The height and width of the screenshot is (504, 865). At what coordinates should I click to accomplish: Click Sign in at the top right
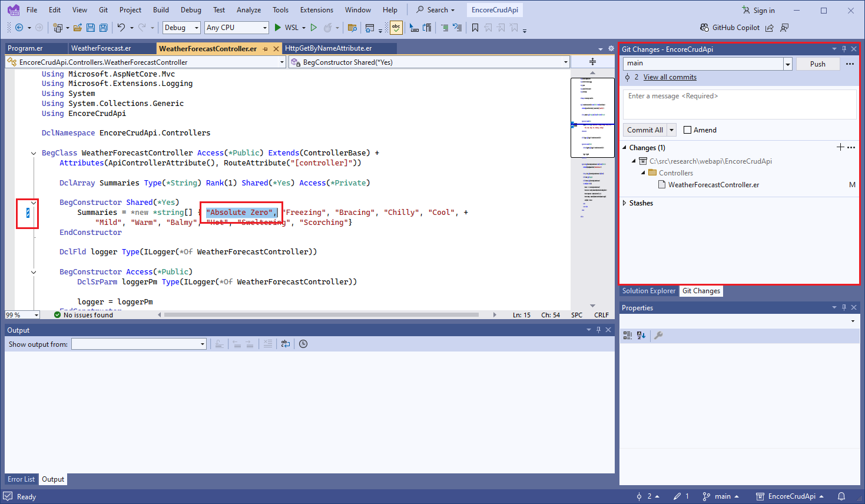(758, 10)
